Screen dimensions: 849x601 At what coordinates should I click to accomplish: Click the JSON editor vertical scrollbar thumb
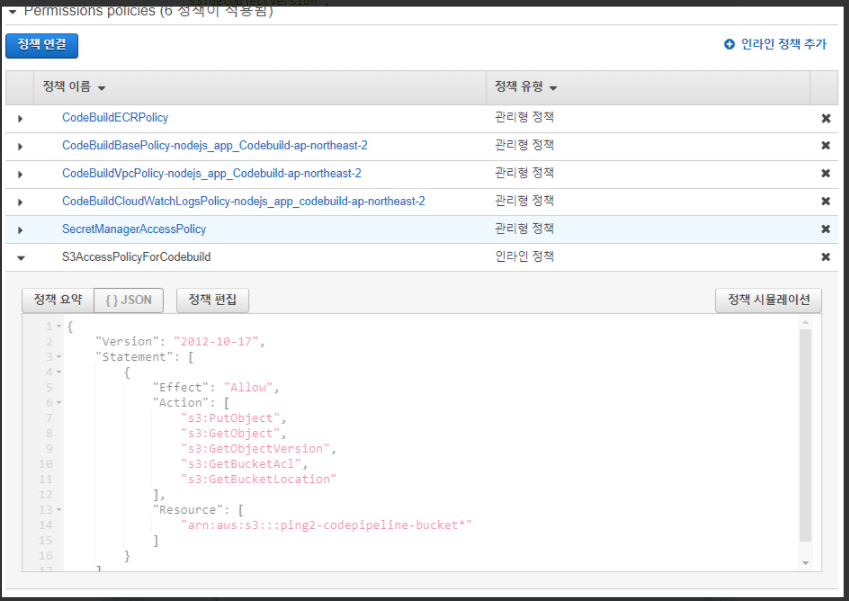[x=805, y=435]
